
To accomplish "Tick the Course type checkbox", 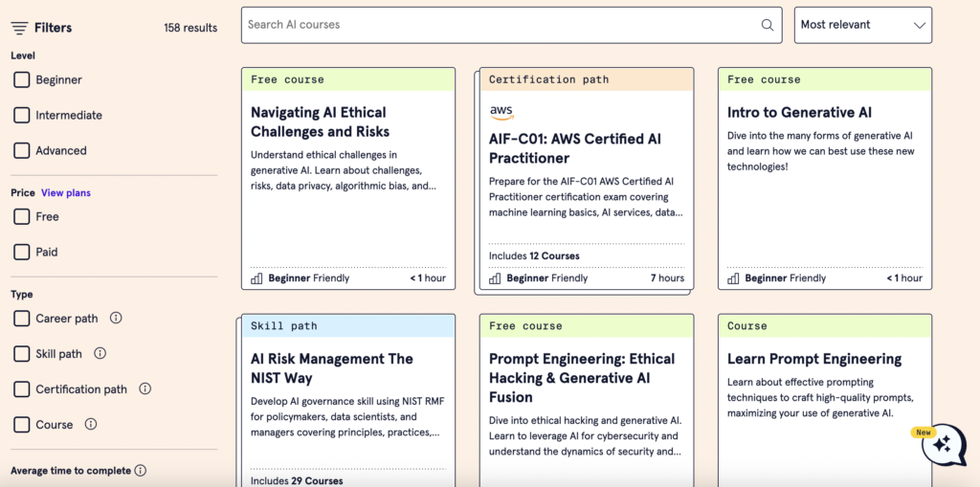I will tap(22, 425).
